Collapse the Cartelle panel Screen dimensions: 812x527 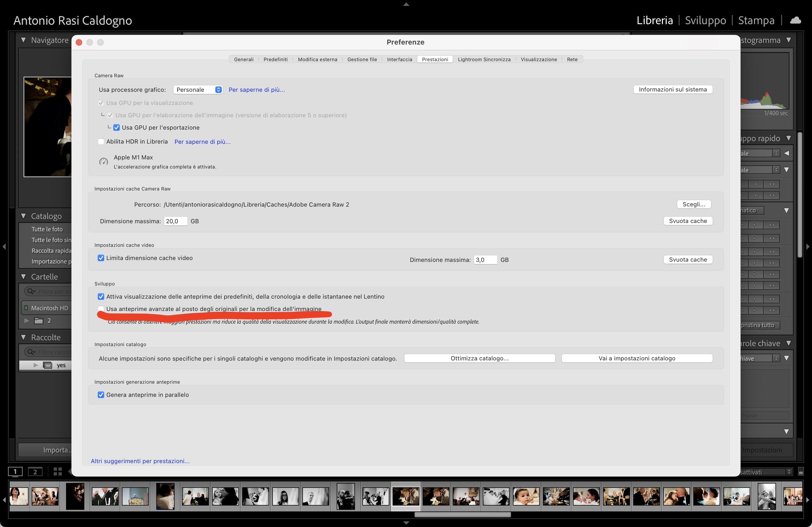point(24,276)
